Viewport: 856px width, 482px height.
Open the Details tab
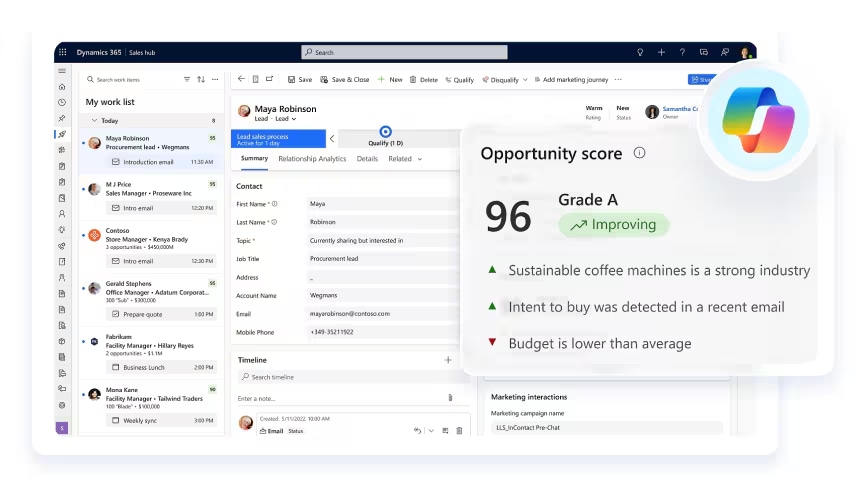367,159
